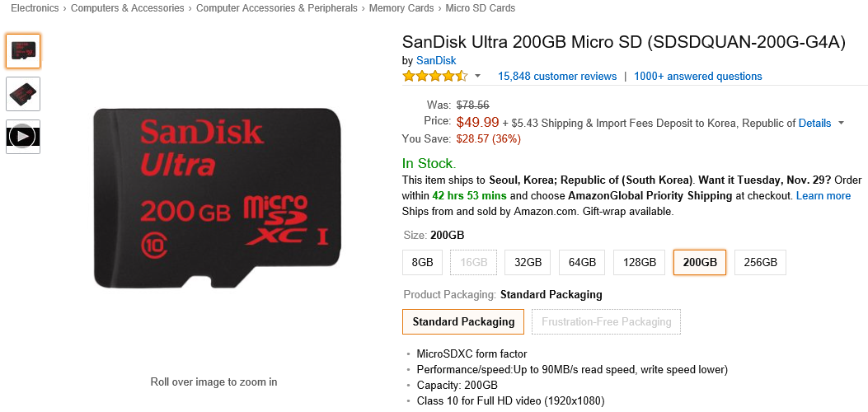The height and width of the screenshot is (412, 868).
Task: Navigate to Memory Cards breadcrumb
Action: coord(401,8)
